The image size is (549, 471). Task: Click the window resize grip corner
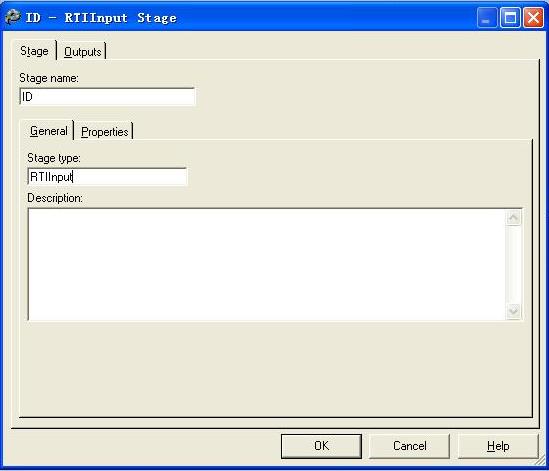tap(541, 462)
